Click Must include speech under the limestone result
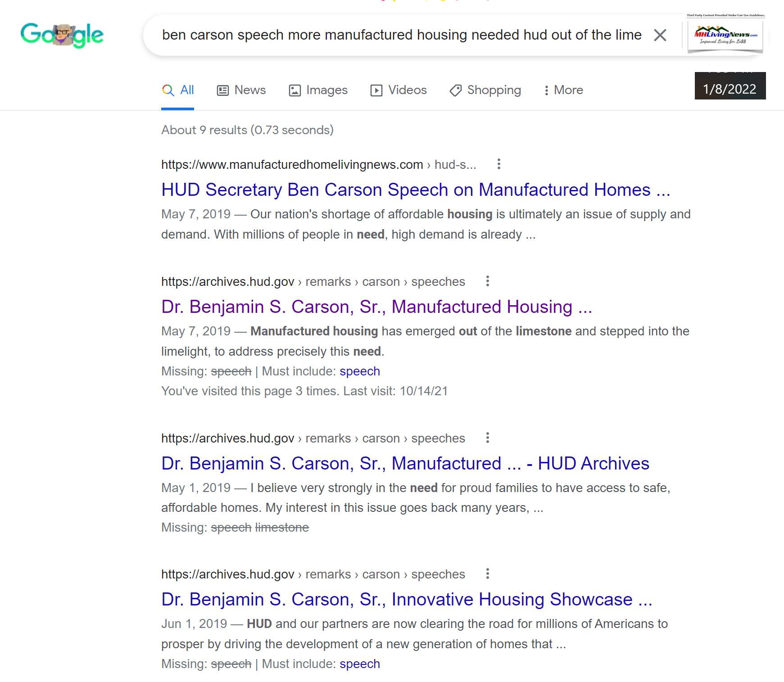The image size is (784, 682). tap(359, 371)
